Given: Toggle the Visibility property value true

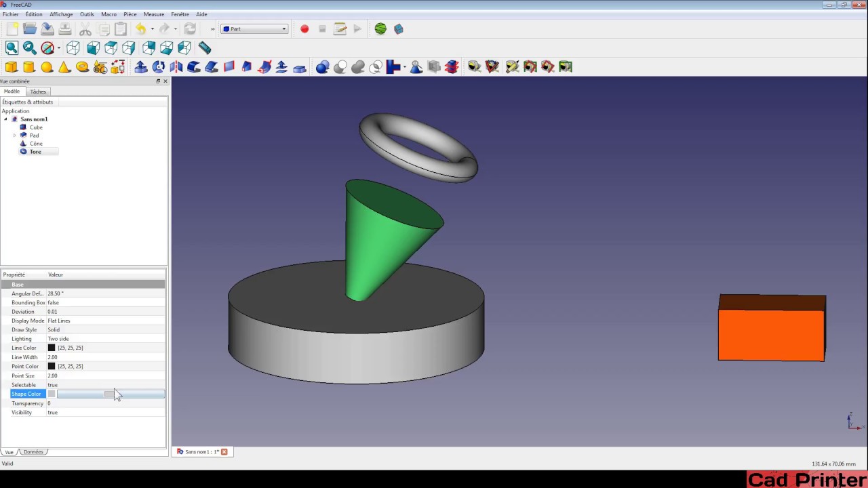Looking at the screenshot, I should pos(106,412).
